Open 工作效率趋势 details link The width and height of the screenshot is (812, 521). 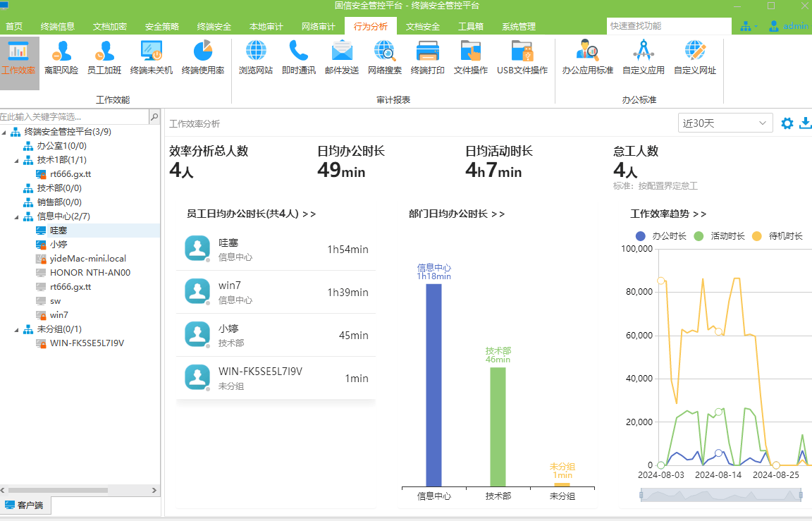point(668,214)
